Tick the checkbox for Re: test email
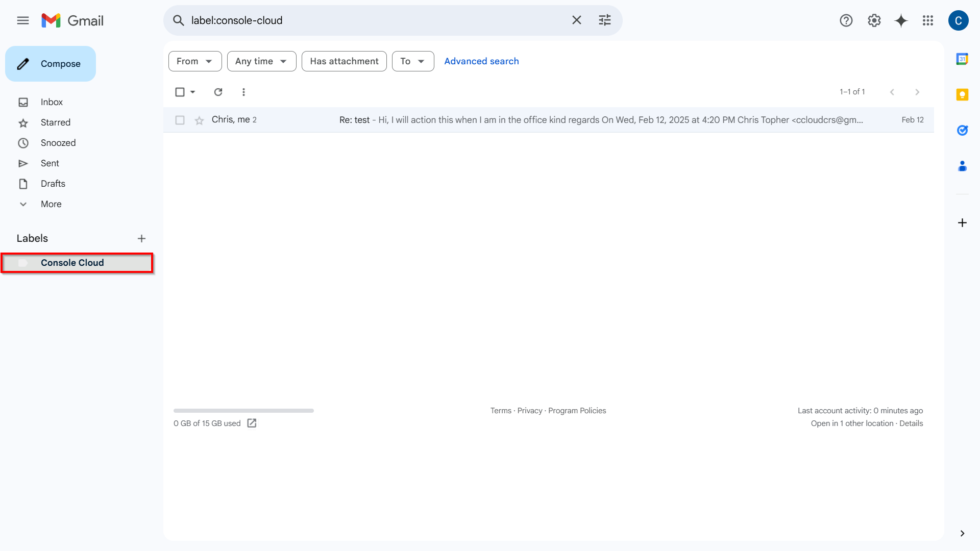 (x=180, y=120)
